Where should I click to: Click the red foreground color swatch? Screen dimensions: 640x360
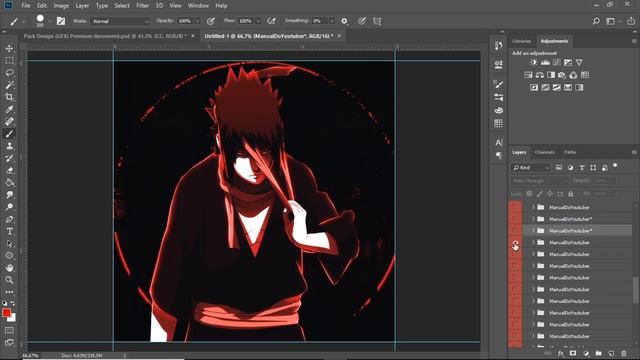(x=6, y=313)
